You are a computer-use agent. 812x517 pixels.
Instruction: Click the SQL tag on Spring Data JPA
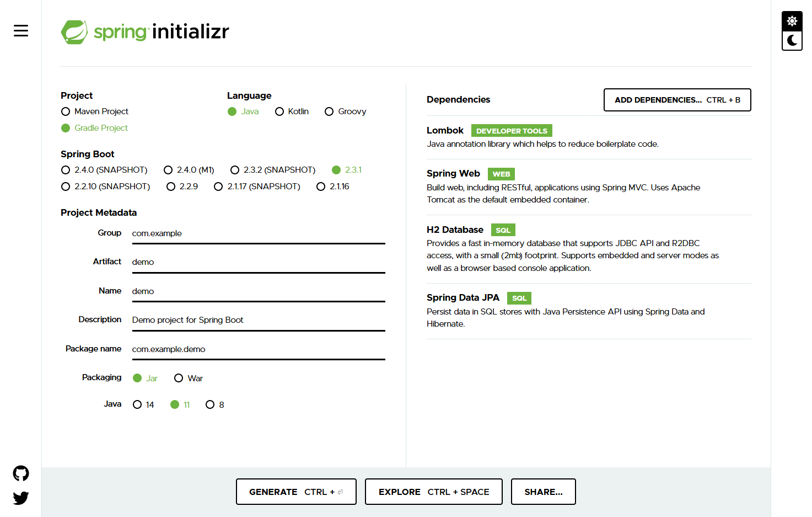point(519,298)
